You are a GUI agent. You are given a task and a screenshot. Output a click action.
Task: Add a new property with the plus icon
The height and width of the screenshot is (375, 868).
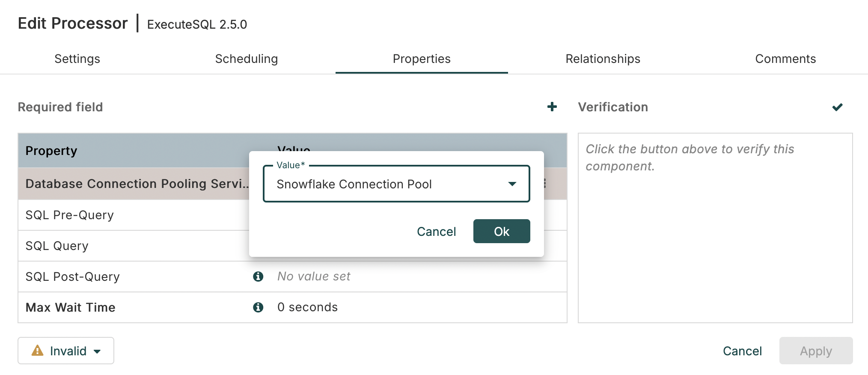click(552, 107)
